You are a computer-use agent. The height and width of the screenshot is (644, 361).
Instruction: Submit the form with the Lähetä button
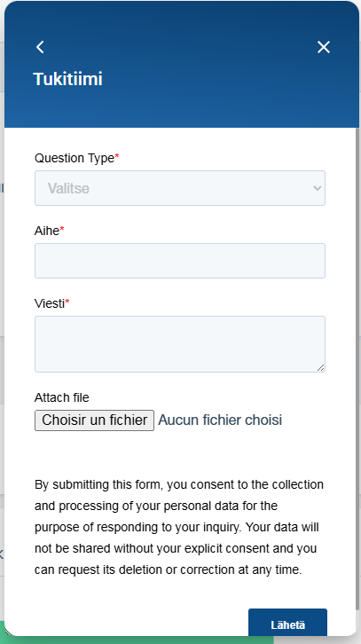(287, 624)
